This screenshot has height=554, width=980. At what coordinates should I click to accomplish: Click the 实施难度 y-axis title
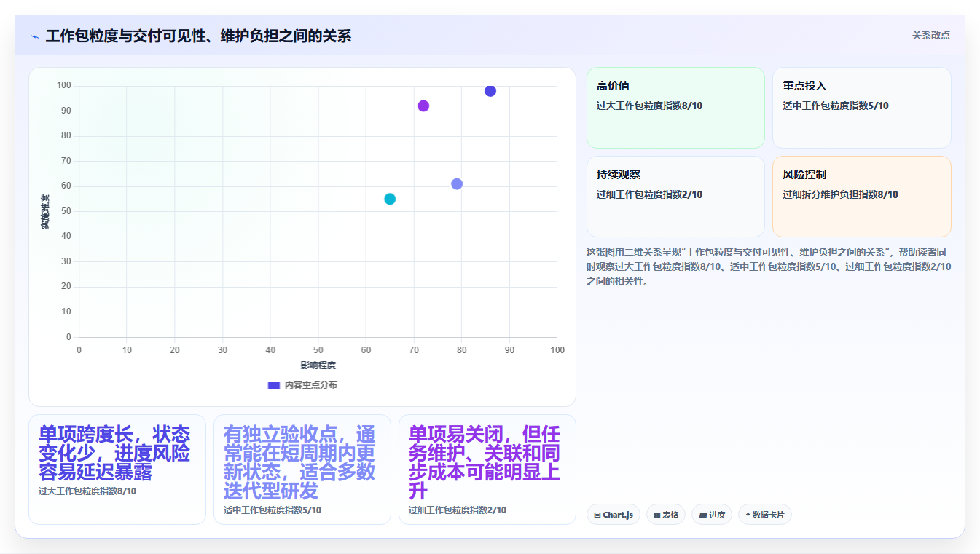pos(45,212)
